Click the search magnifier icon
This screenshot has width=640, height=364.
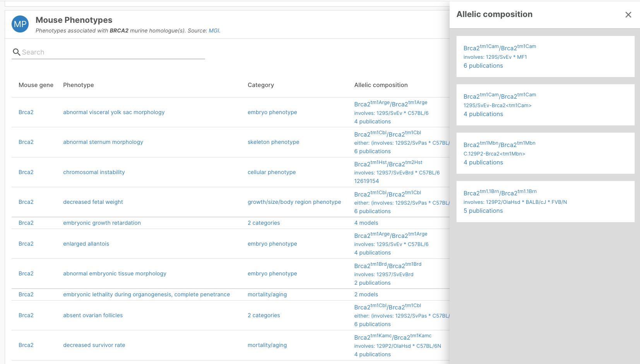(x=16, y=52)
